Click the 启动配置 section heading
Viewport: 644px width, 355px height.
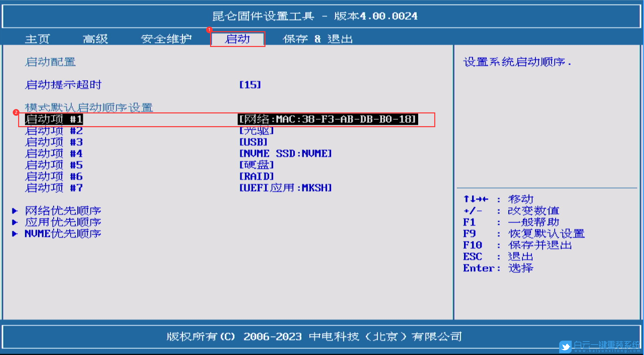pyautogui.click(x=51, y=62)
